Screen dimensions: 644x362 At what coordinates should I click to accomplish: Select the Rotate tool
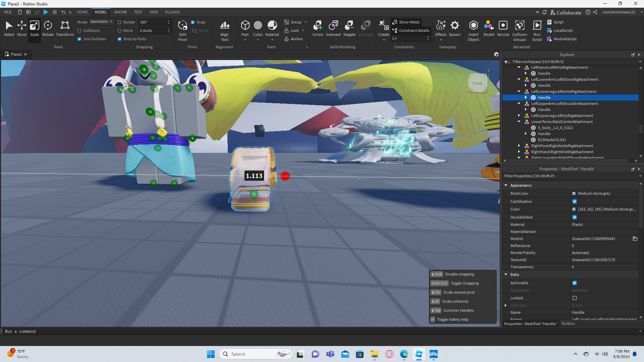(48, 28)
